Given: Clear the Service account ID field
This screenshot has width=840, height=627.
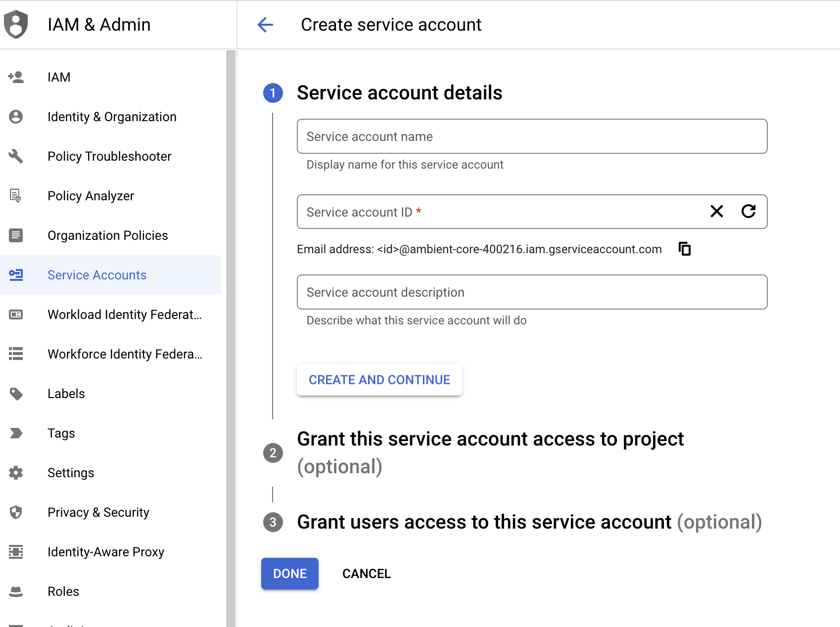Looking at the screenshot, I should click(x=716, y=212).
